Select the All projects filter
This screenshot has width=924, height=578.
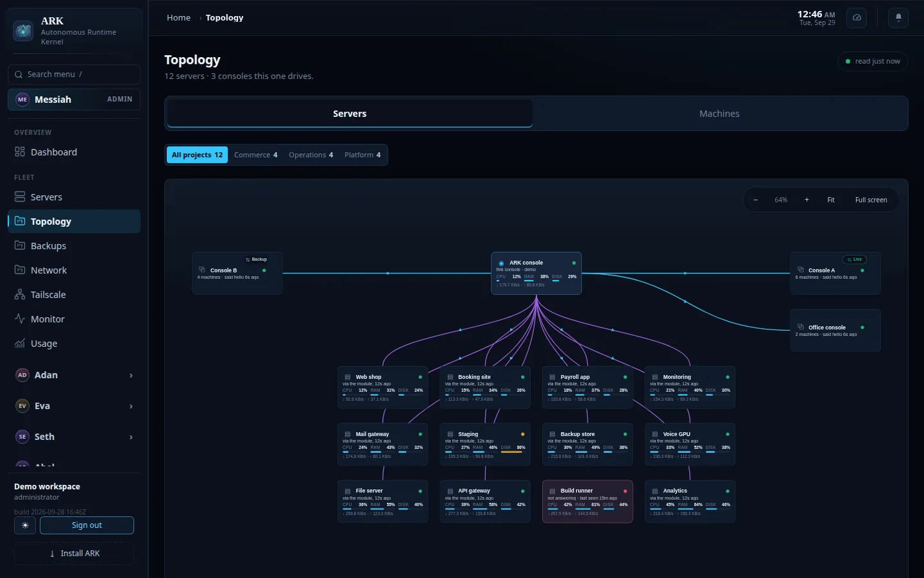tap(197, 155)
